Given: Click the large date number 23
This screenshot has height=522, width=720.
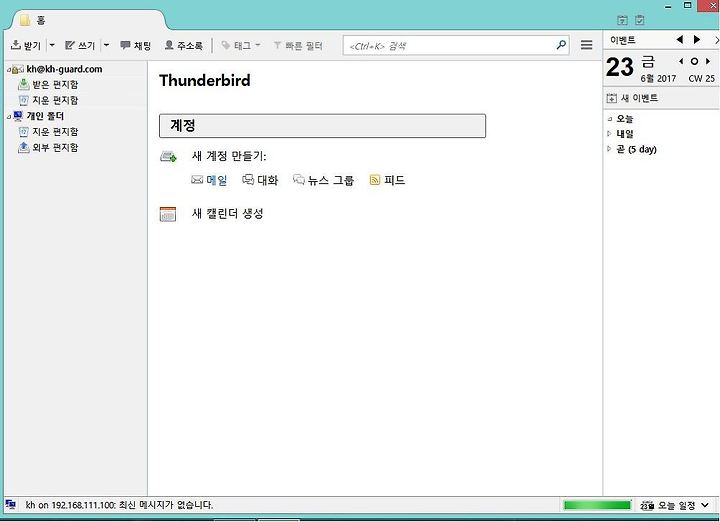Looking at the screenshot, I should tap(619, 67).
